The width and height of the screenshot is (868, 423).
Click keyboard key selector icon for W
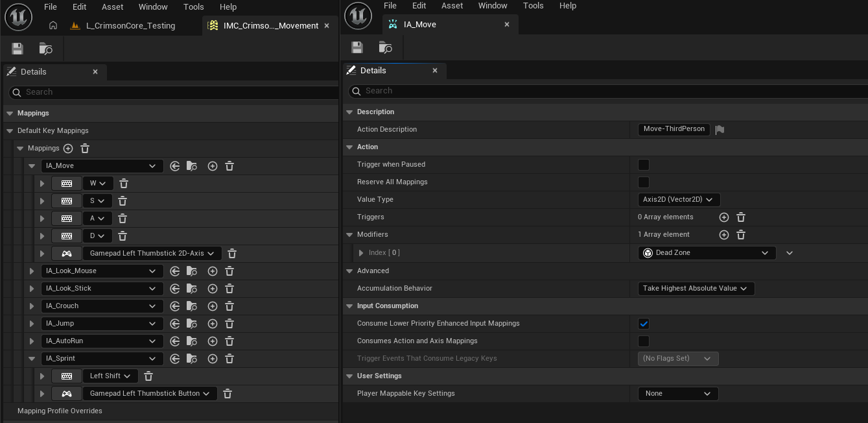coord(67,184)
